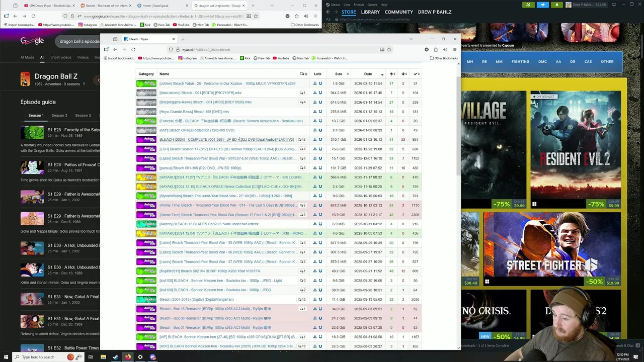Open Steam announcements megaphone button
This screenshot has width=644, height=362.
click(x=542, y=5)
